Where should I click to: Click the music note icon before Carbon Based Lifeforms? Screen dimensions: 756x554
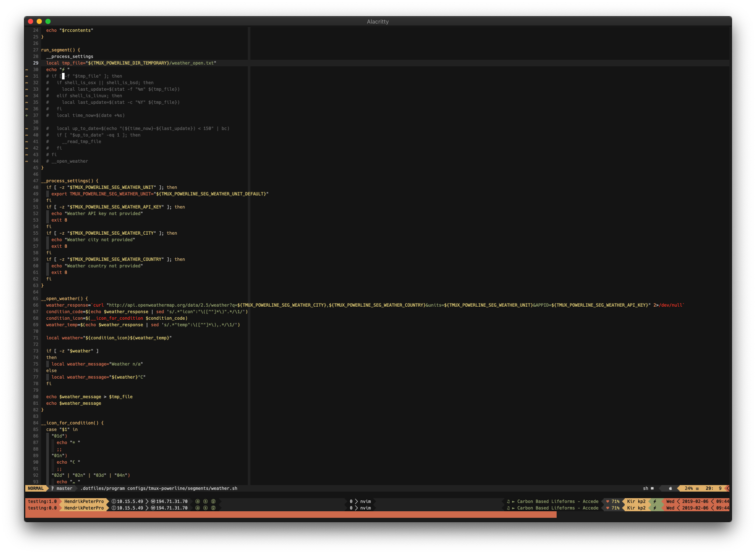(508, 502)
